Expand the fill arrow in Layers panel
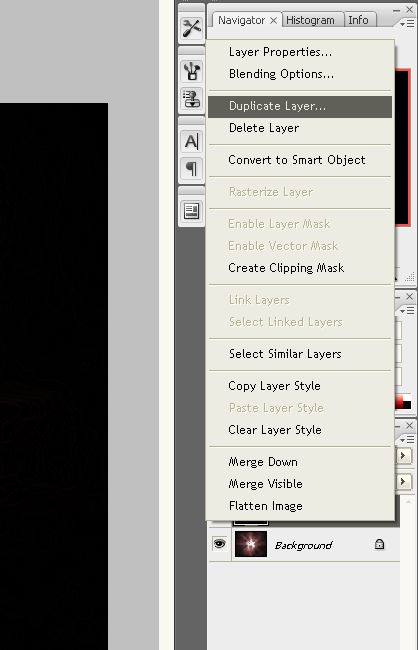This screenshot has height=650, width=418. pos(403,481)
